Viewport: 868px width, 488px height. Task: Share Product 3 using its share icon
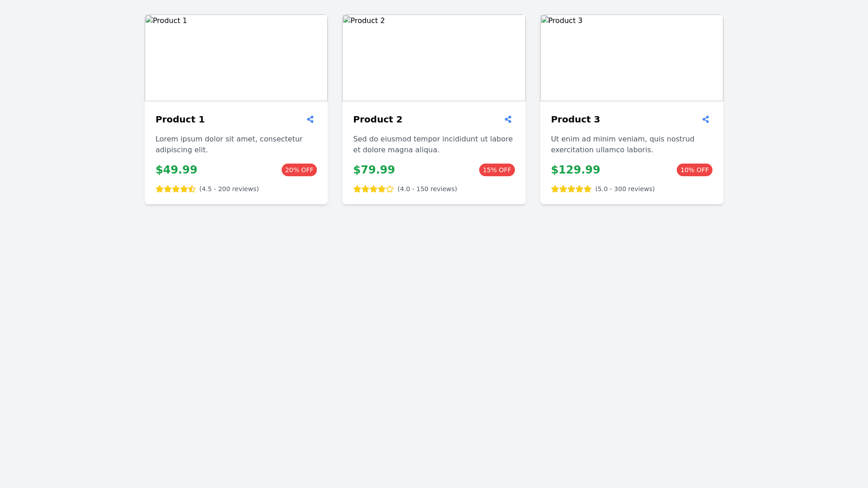tap(706, 119)
